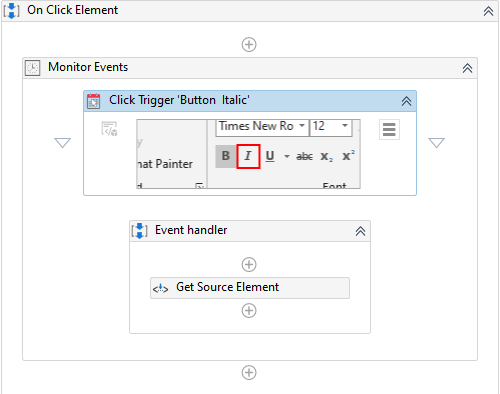Select the Get Source Element activity

250,288
